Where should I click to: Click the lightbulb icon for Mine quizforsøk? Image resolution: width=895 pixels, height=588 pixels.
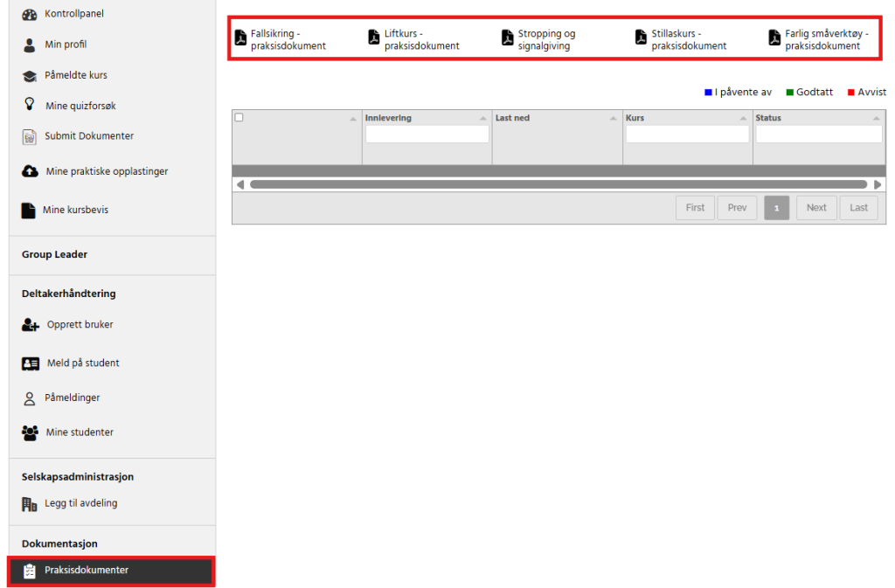(x=30, y=105)
